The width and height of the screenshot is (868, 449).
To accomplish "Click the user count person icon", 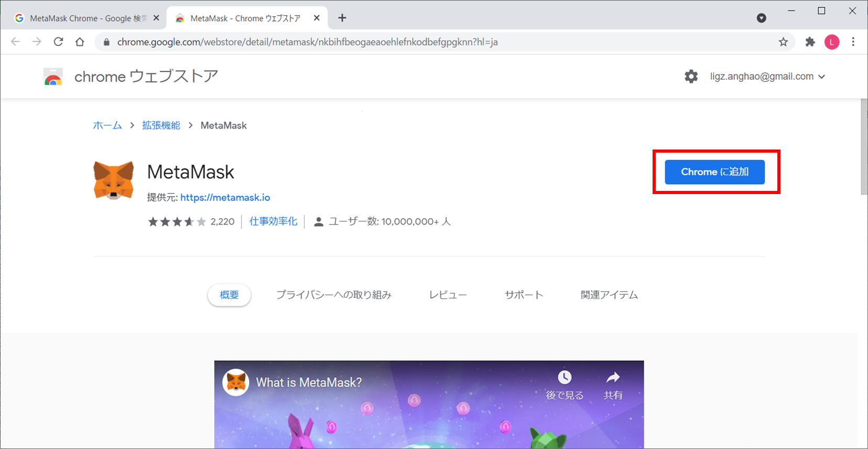I will click(x=318, y=222).
